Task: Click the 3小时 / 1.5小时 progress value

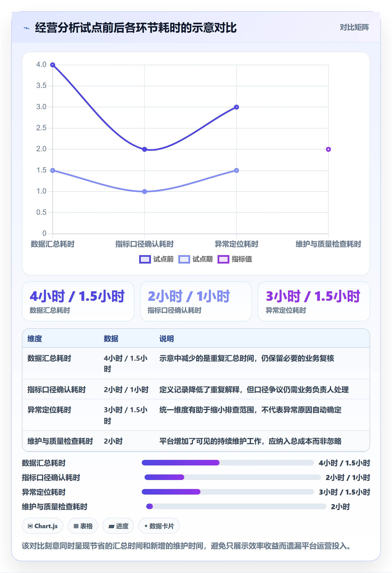Action: click(x=344, y=492)
